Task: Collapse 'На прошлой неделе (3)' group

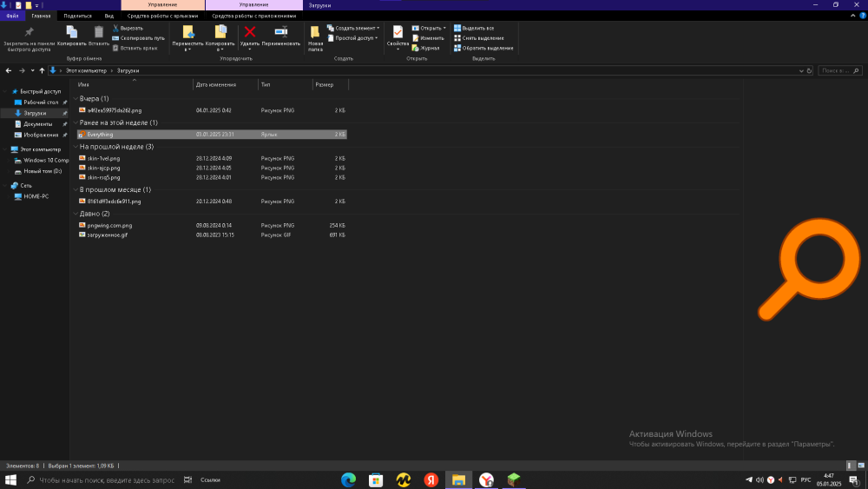Action: pyautogui.click(x=76, y=147)
